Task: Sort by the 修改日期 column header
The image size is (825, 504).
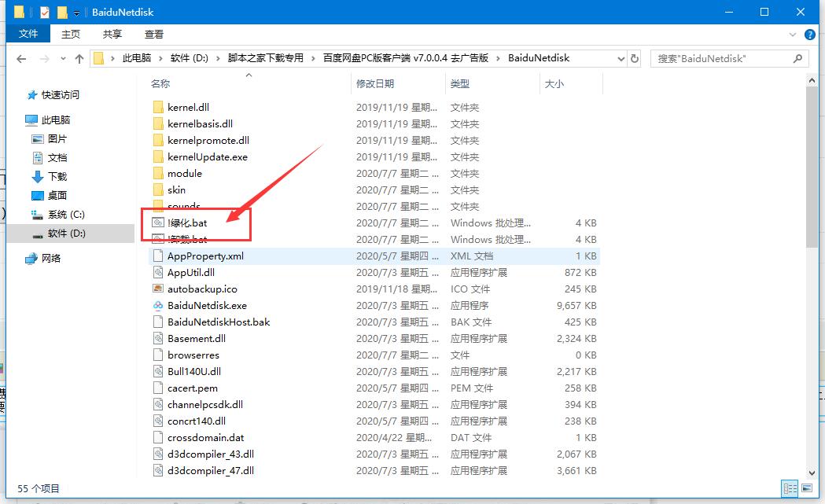Action: (x=375, y=83)
